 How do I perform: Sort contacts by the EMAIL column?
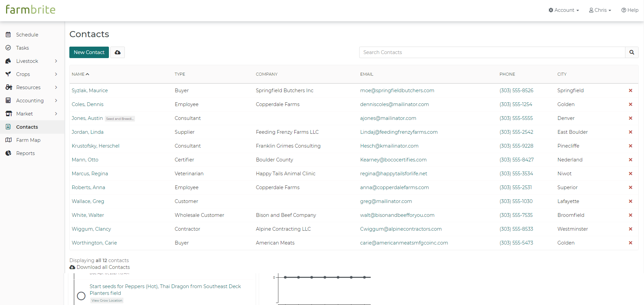(x=367, y=74)
